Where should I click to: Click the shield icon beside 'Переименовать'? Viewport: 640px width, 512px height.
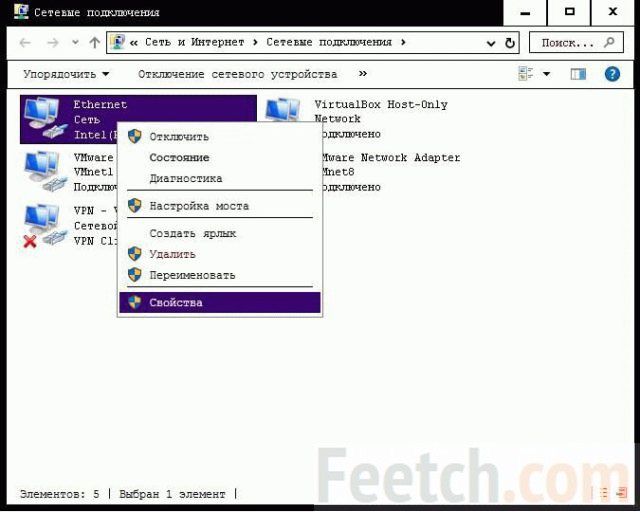[x=135, y=275]
